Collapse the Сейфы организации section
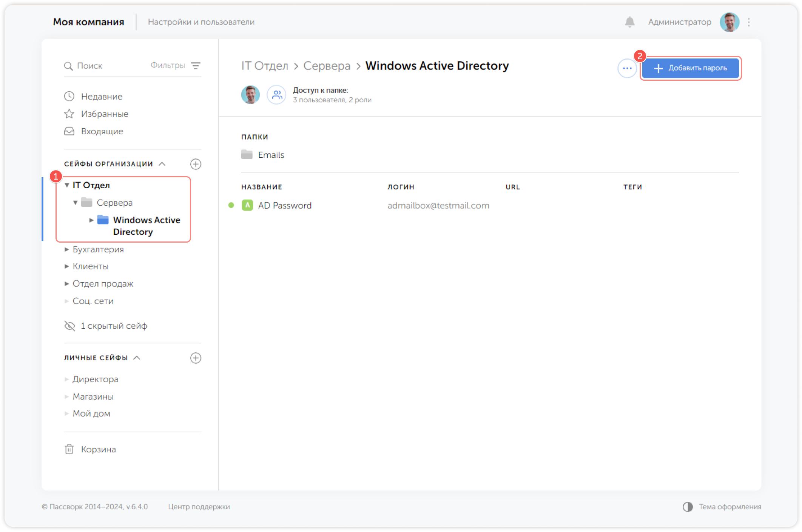Image resolution: width=802 pixels, height=532 pixels. (162, 164)
